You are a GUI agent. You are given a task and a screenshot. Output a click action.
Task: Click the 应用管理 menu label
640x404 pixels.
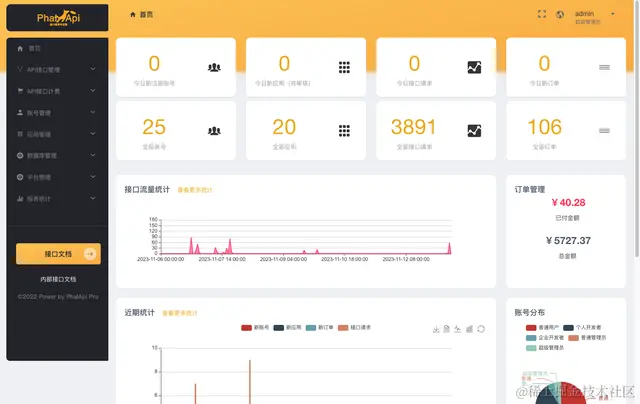[39, 134]
